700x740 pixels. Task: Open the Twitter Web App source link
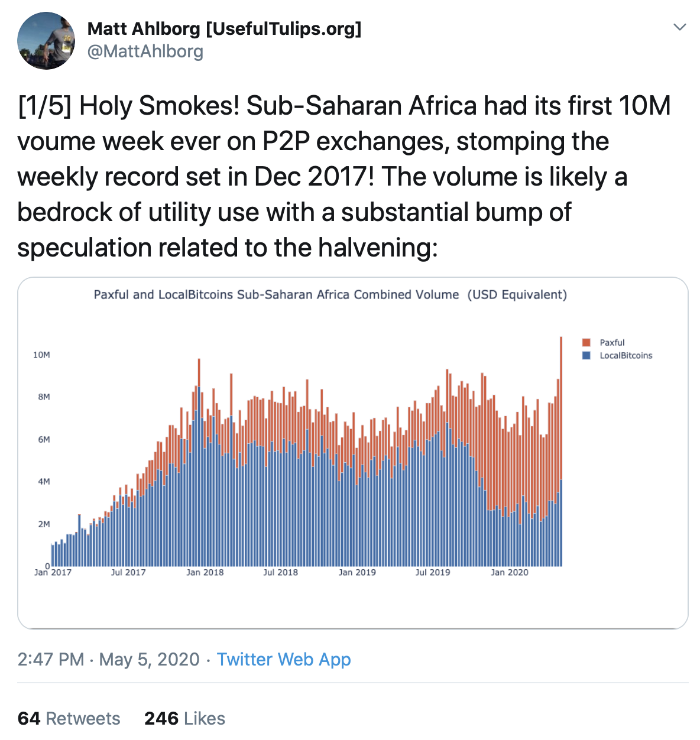(284, 659)
